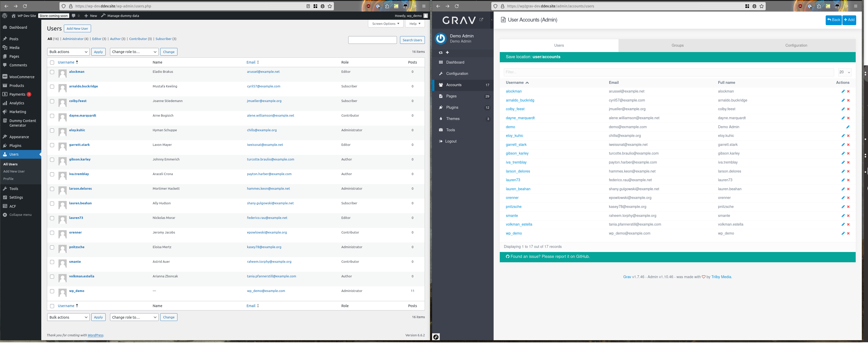The image size is (868, 343).
Task: Click the edit pencil icon for demo user
Action: (x=848, y=127)
